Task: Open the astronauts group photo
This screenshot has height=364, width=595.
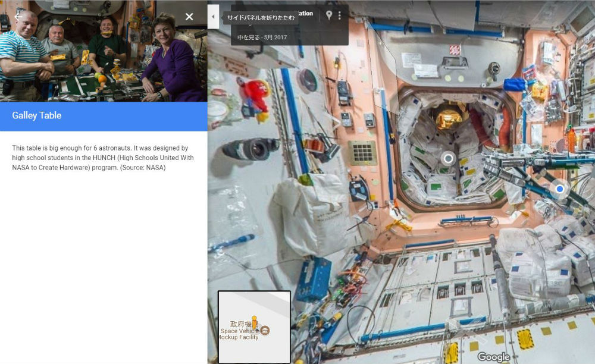Action: (x=104, y=51)
